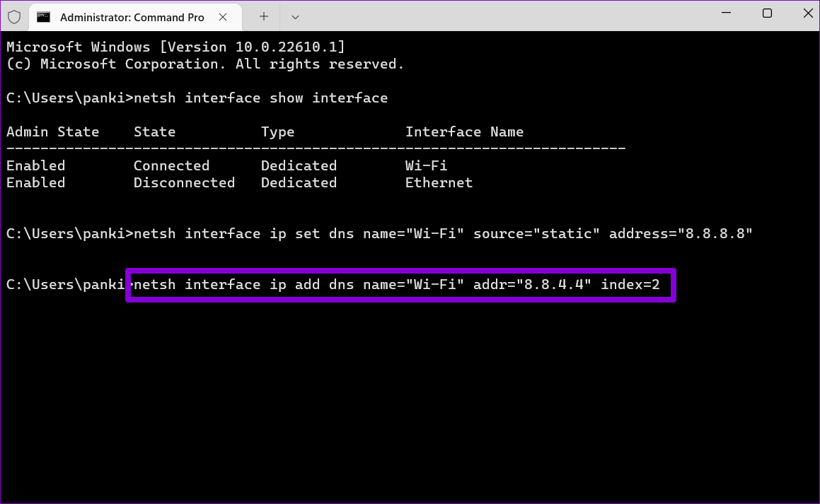The width and height of the screenshot is (820, 504).
Task: Expand the new tab profile dropdown
Action: pyautogui.click(x=296, y=16)
